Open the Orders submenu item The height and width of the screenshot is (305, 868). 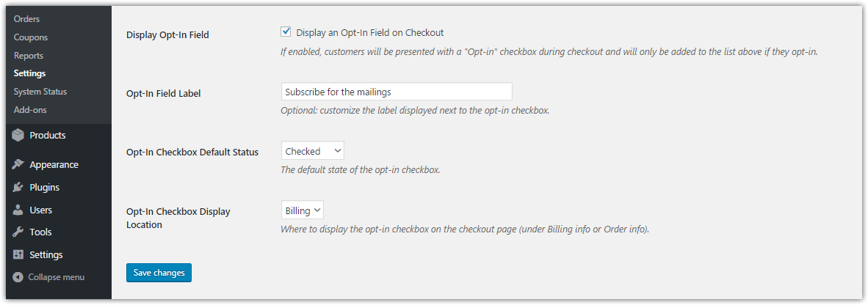(26, 19)
